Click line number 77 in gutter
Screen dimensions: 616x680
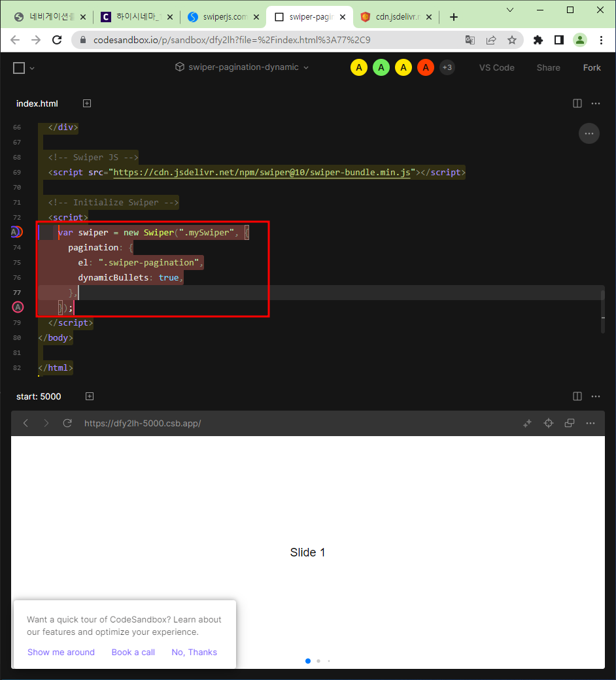(17, 292)
